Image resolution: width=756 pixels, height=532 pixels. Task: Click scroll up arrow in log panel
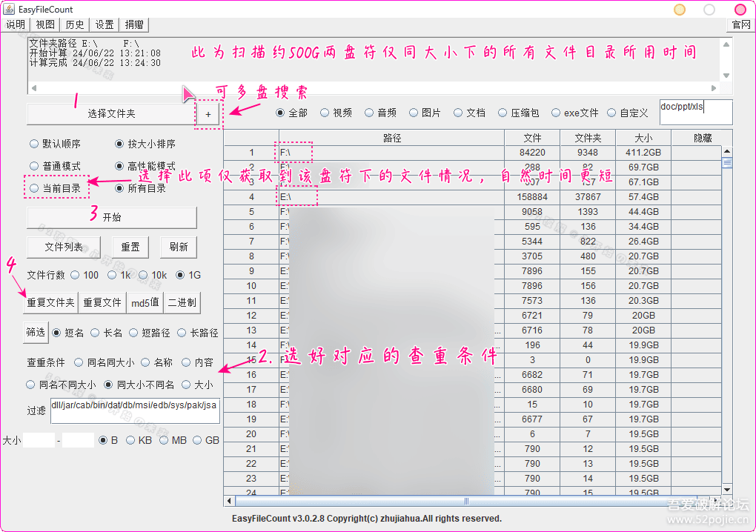click(726, 41)
